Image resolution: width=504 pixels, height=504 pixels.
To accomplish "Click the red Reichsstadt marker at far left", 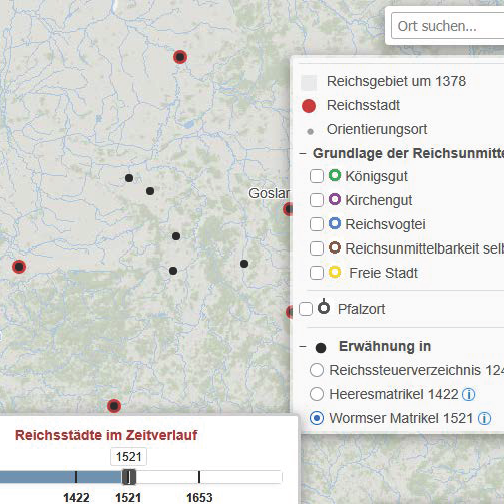I will pos(19,267).
